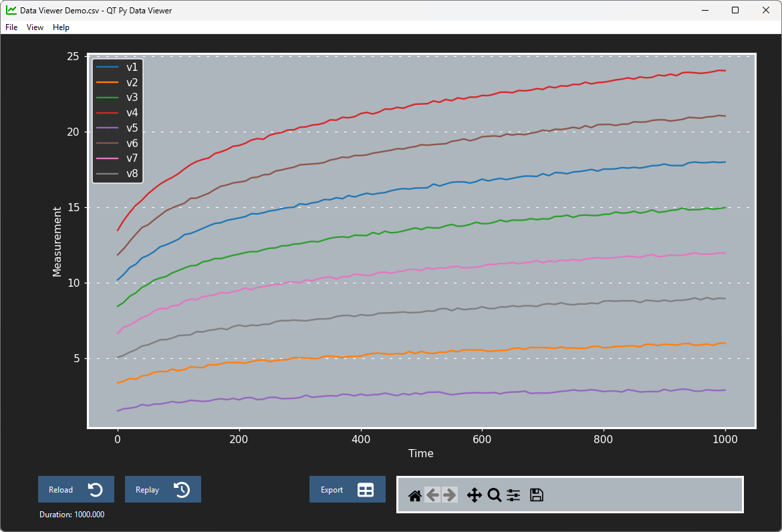Screen dimensions: 782x532
Task: Click the v1 legend entry
Action: point(117,67)
